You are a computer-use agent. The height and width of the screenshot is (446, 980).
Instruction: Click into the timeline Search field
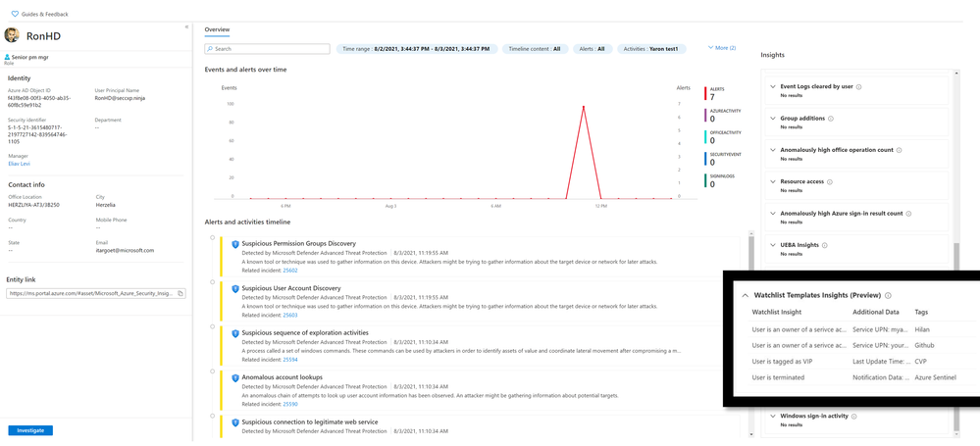pyautogui.click(x=267, y=49)
